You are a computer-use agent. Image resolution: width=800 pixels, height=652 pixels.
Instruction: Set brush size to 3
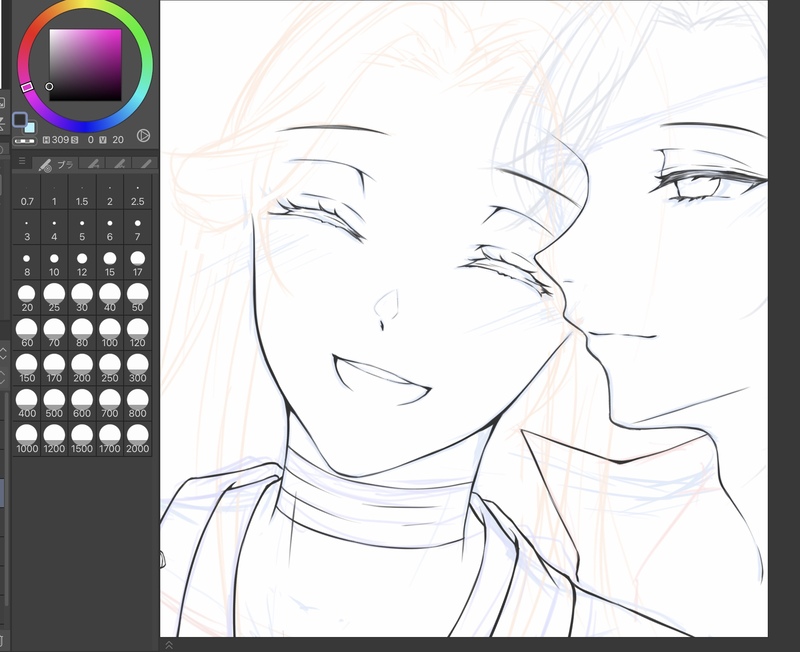[27, 228]
